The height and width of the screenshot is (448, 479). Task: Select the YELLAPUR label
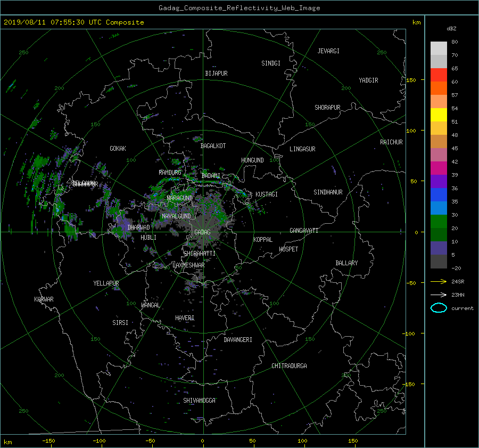click(106, 283)
